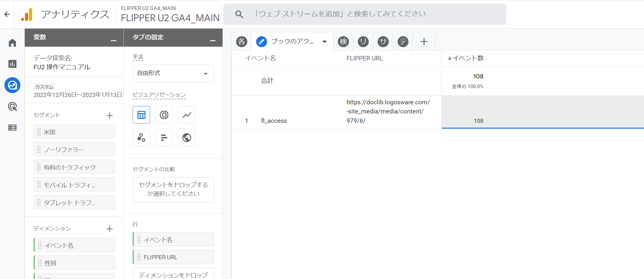Open the active tab dropdown arrow

(x=325, y=42)
